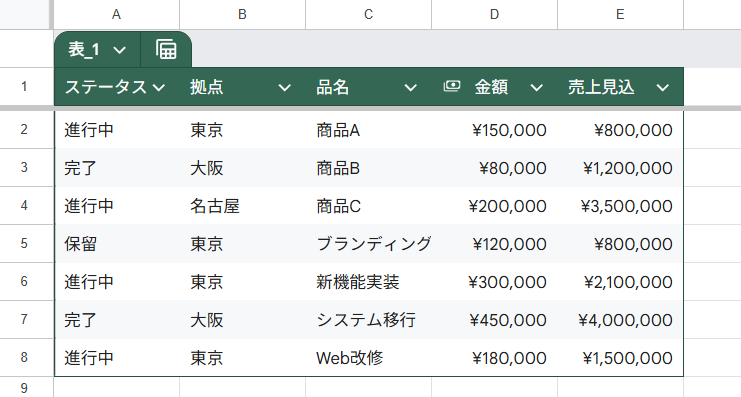741x397 pixels.
Task: Open the 売上見込 column dropdown arrow
Action: point(663,87)
